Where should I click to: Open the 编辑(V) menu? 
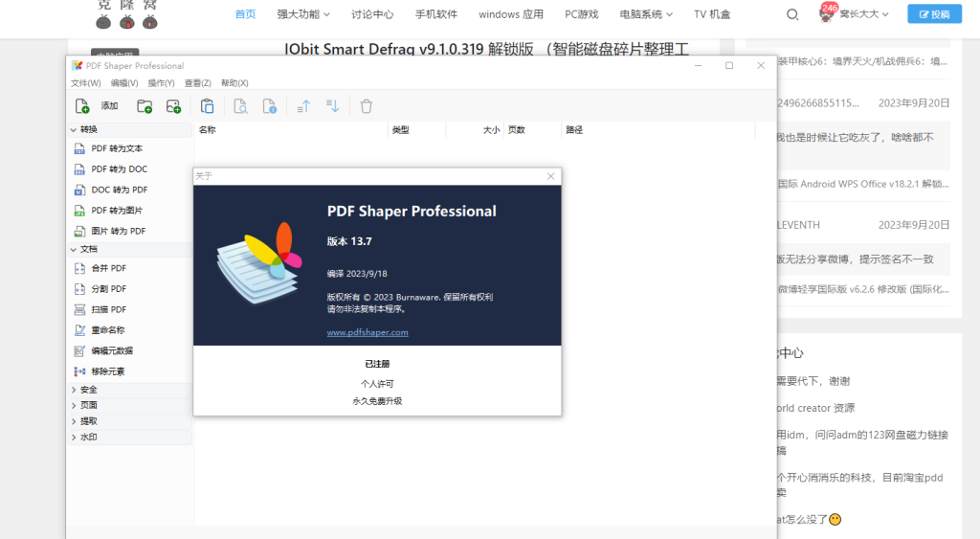click(124, 83)
